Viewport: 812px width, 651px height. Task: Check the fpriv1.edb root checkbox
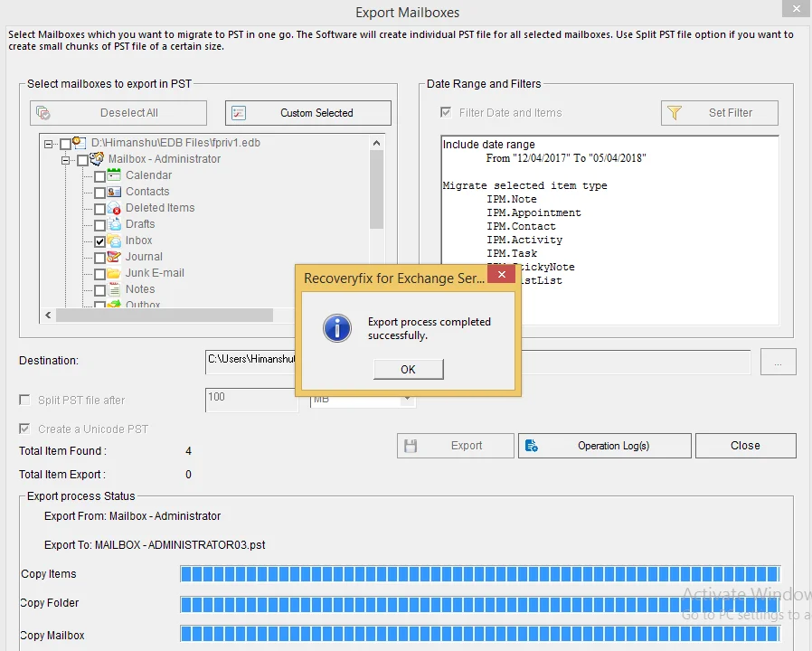[x=66, y=144]
